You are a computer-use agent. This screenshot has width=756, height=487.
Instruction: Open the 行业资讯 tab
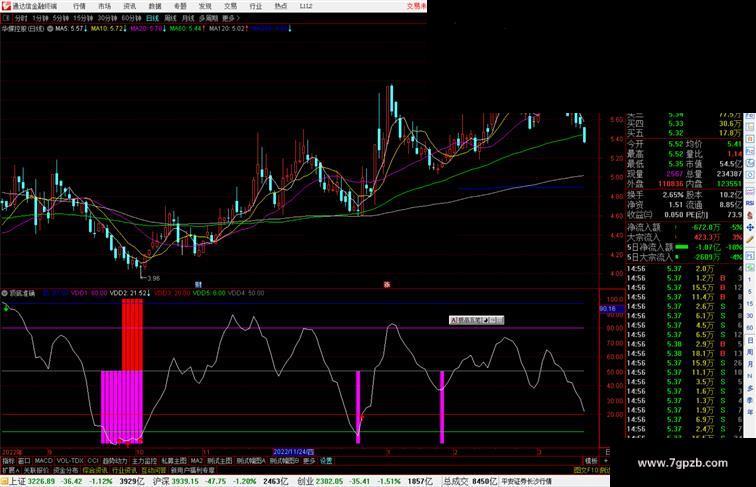pyautogui.click(x=124, y=470)
